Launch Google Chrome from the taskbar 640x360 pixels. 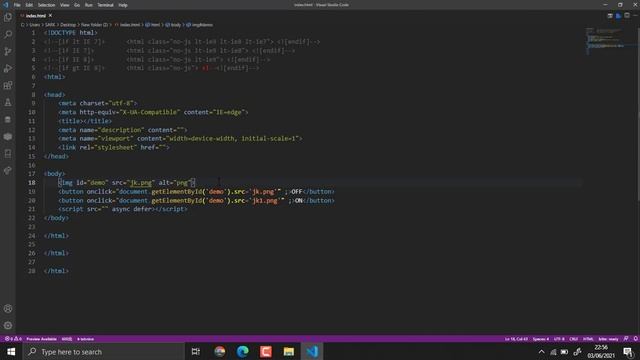220,351
